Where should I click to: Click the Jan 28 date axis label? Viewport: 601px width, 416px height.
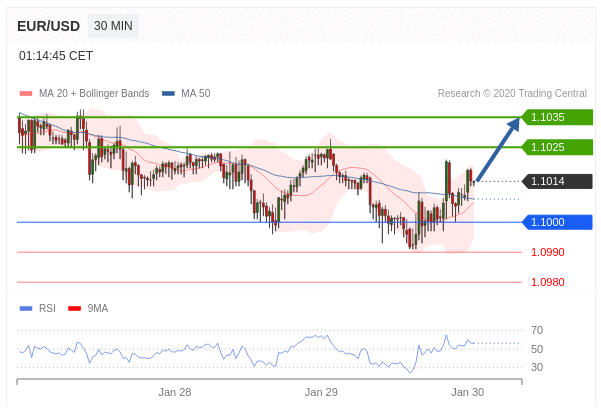(x=175, y=392)
